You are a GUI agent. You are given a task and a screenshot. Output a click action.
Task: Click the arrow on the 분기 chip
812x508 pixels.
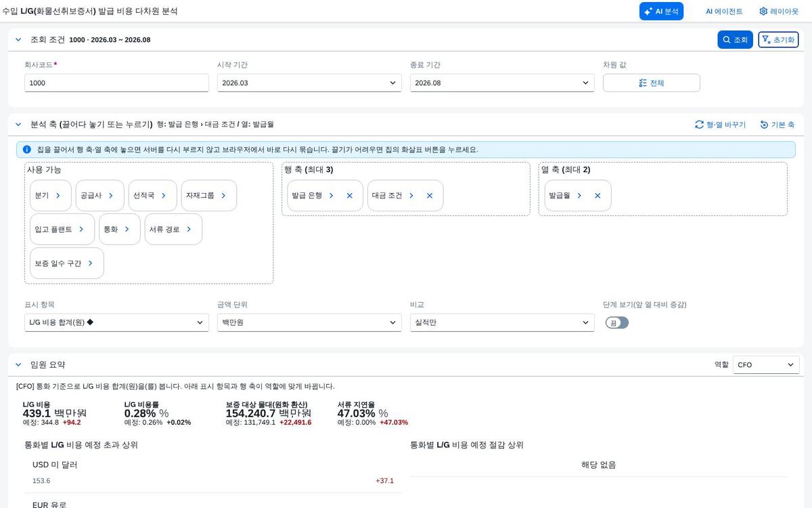[58, 195]
